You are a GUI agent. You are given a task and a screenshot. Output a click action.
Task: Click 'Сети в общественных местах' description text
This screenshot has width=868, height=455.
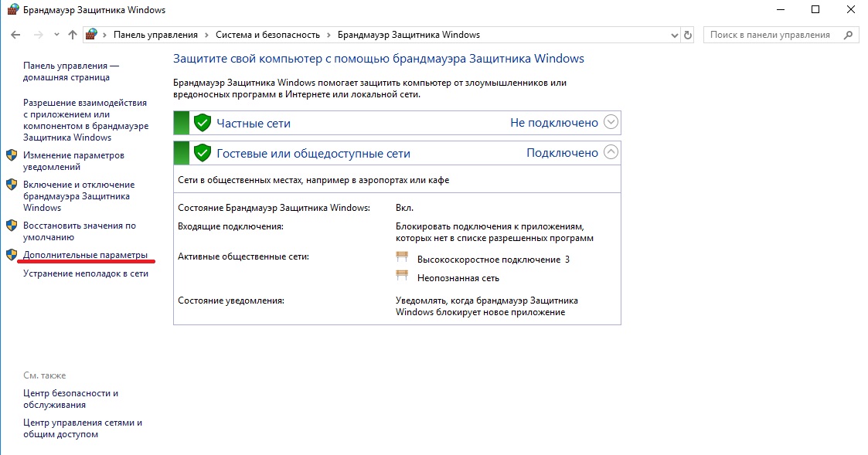tap(313, 180)
